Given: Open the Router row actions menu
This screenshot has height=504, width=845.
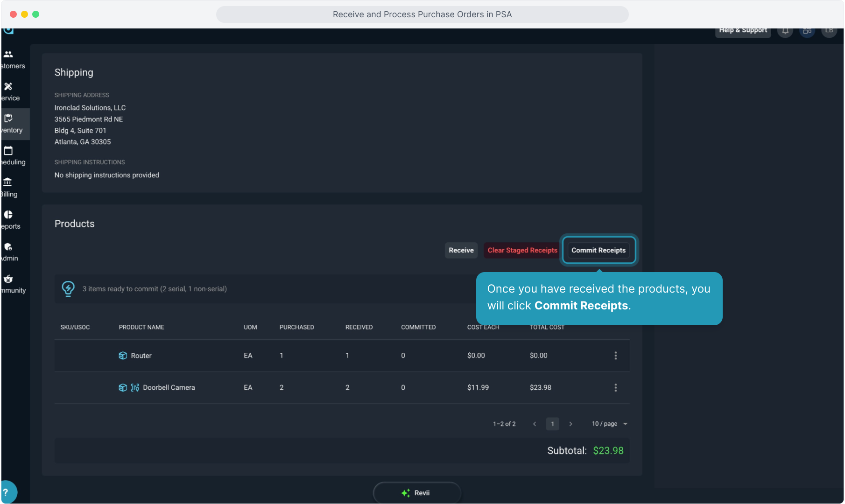Looking at the screenshot, I should pyautogui.click(x=615, y=356).
